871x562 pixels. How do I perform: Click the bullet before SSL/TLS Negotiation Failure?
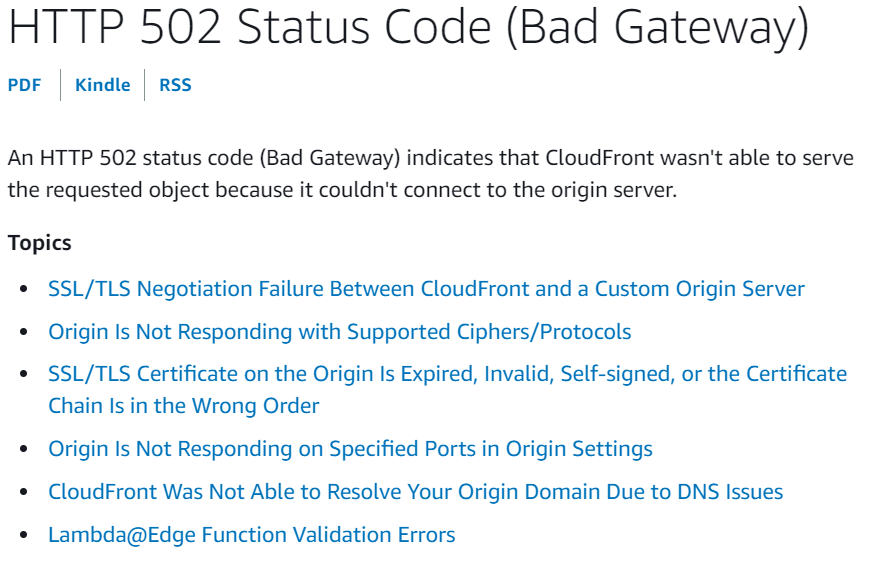[x=25, y=290]
